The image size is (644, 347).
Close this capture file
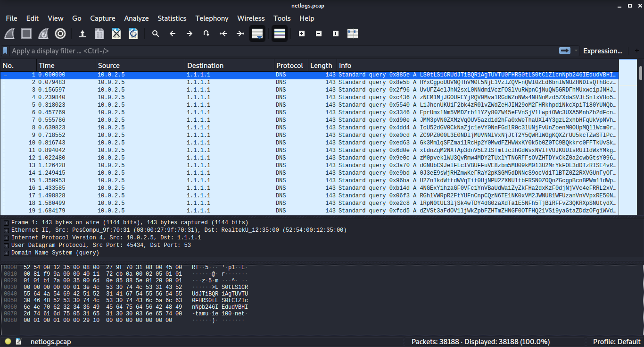click(116, 34)
